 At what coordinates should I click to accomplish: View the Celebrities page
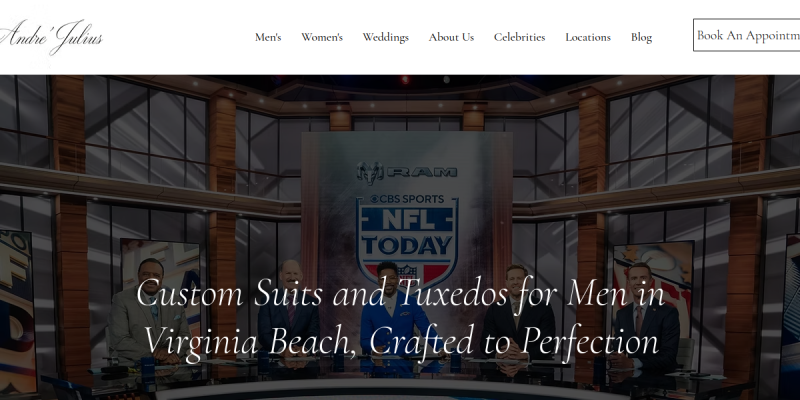click(519, 37)
